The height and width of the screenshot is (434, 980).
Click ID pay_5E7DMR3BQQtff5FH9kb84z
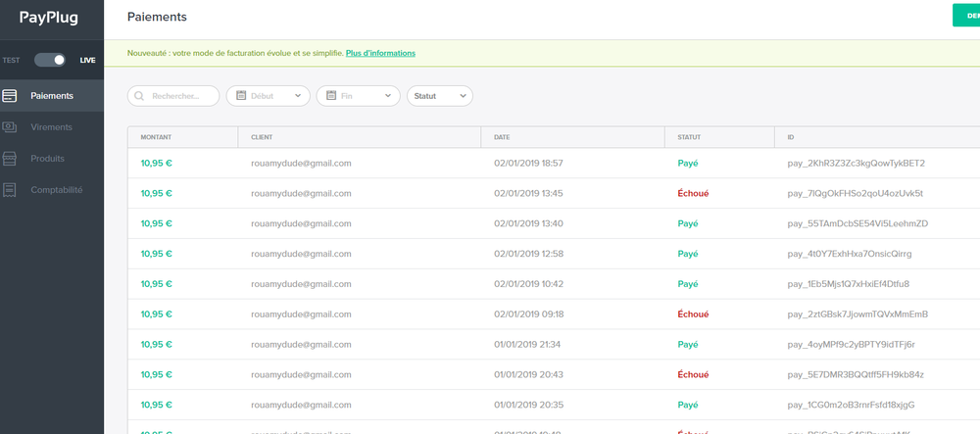coord(856,374)
